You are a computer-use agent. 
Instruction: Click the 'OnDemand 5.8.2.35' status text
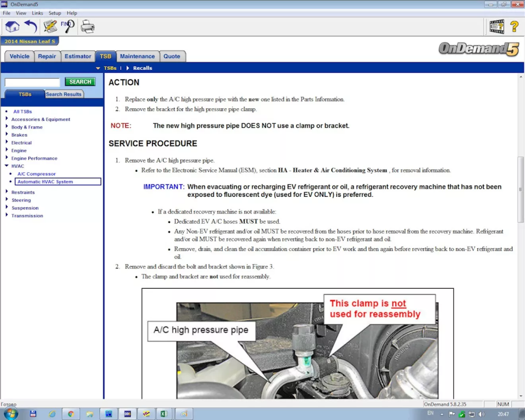click(x=445, y=404)
